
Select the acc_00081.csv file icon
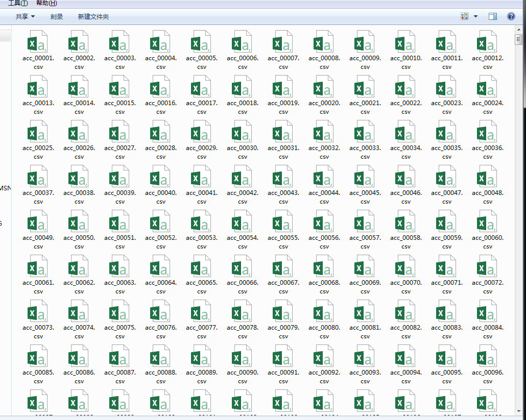point(364,311)
